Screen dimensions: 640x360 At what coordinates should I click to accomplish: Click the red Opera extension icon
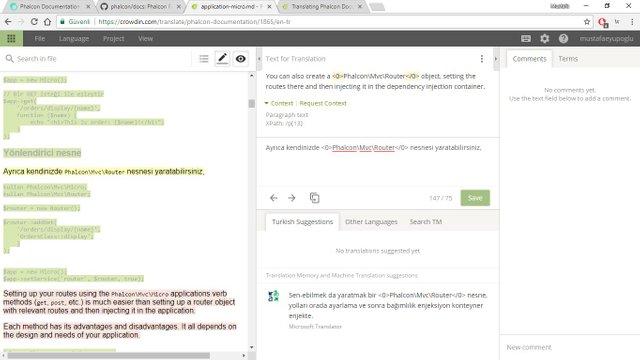click(603, 22)
